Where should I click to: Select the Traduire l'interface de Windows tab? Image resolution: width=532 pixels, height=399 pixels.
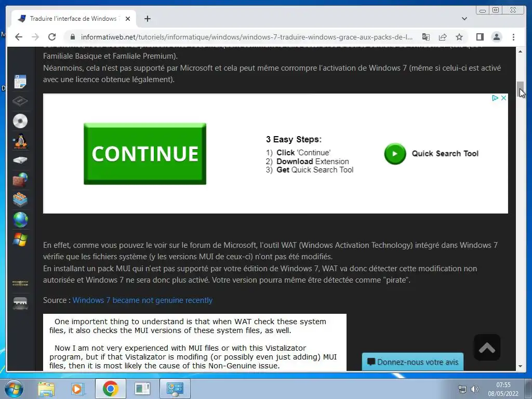(73, 19)
